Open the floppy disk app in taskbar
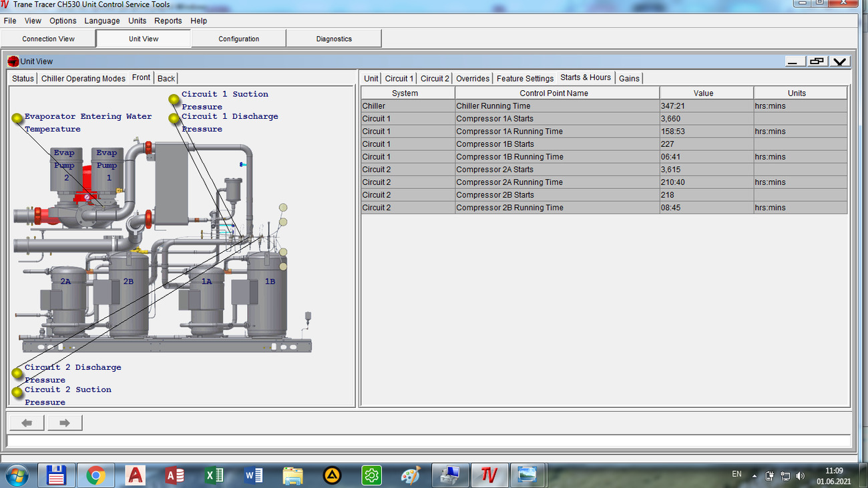The image size is (868, 488). (57, 475)
